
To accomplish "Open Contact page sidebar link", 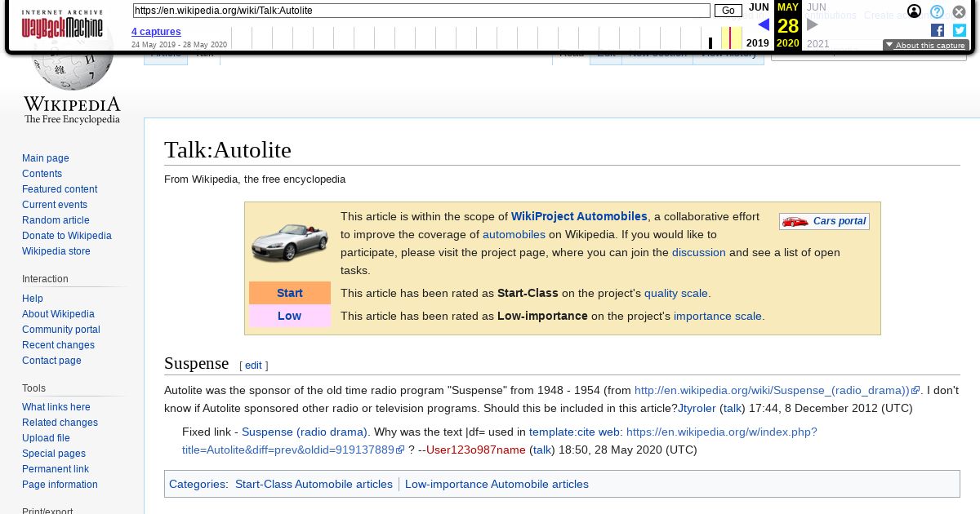I will tap(51, 361).
